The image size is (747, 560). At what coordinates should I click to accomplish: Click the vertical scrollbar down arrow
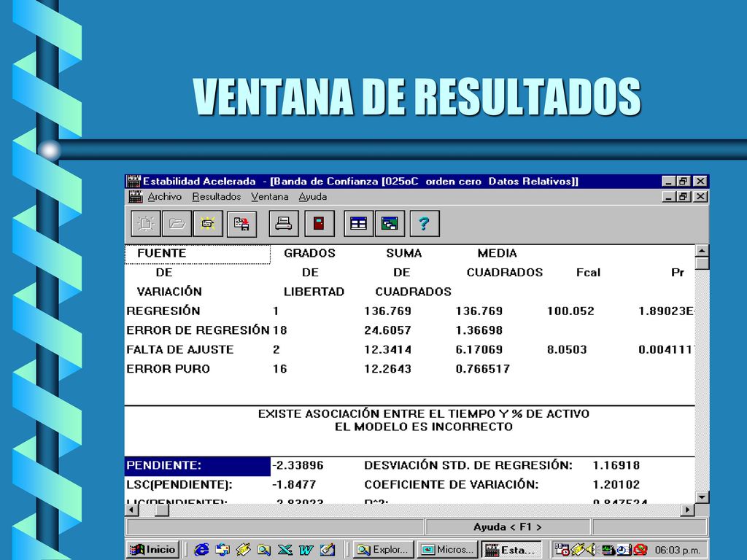[x=702, y=497]
